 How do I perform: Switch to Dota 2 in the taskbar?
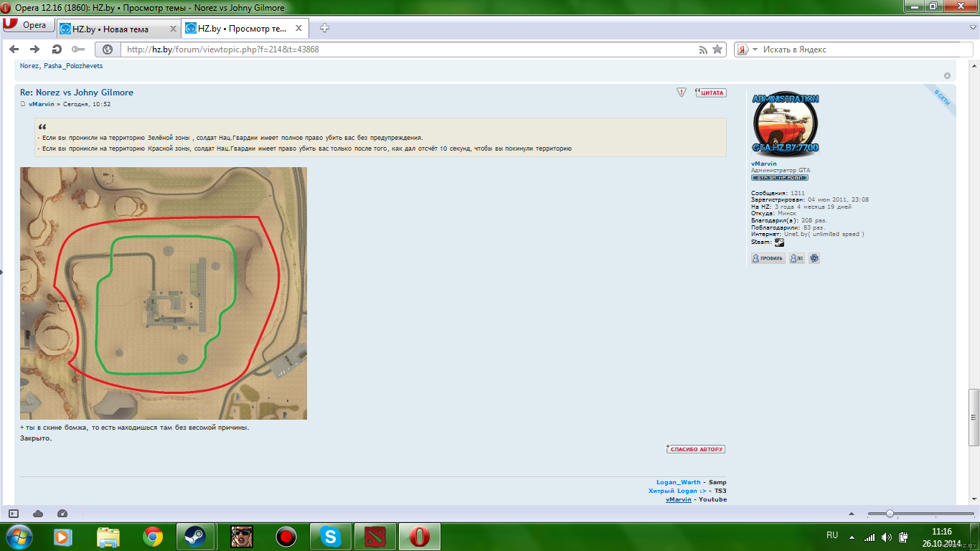point(375,537)
